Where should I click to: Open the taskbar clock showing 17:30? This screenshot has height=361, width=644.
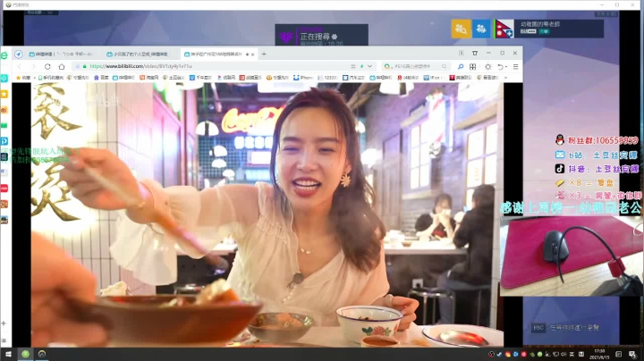tap(599, 354)
